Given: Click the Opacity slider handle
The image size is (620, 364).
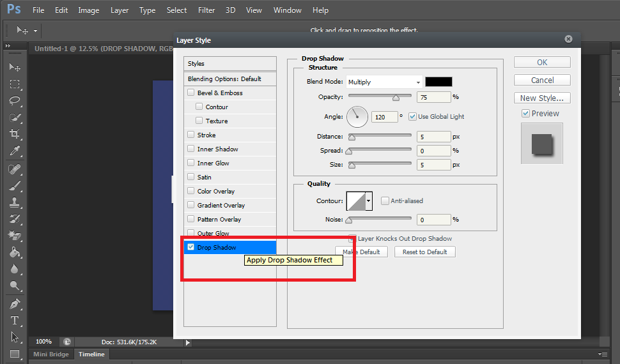Looking at the screenshot, I should coord(396,97).
